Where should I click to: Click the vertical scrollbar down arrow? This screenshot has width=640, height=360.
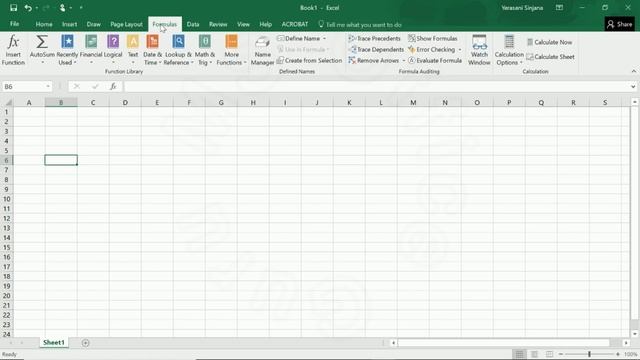[x=635, y=334]
